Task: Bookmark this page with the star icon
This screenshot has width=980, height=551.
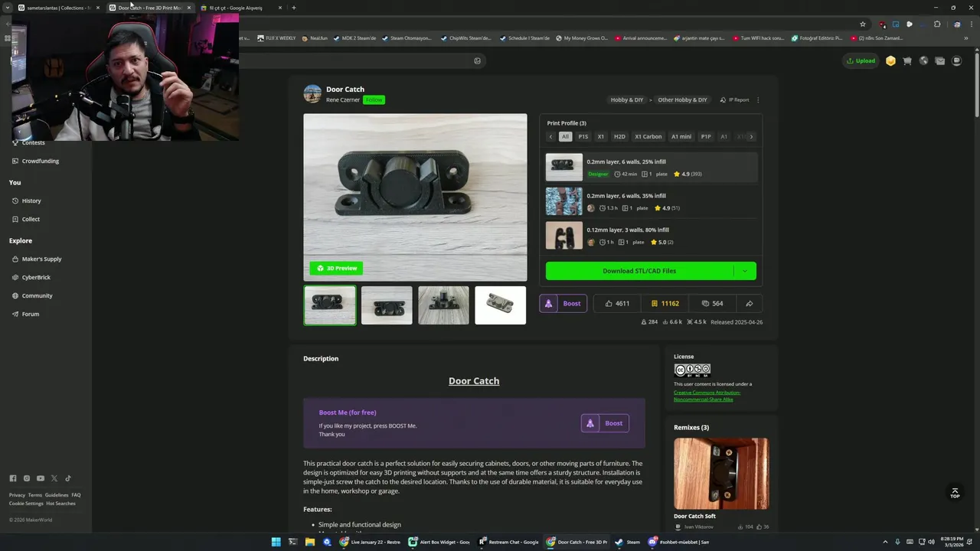Action: click(x=863, y=24)
